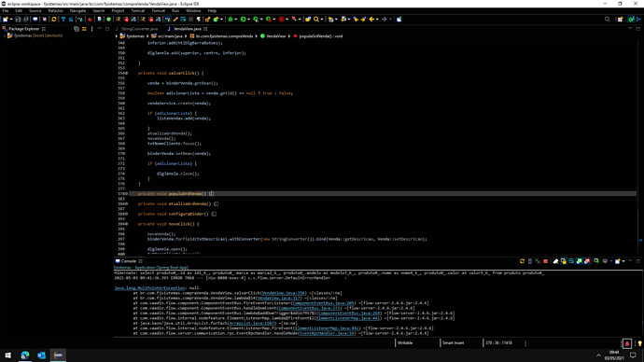Click the yellow lightbulb icon in status bar

point(639,343)
